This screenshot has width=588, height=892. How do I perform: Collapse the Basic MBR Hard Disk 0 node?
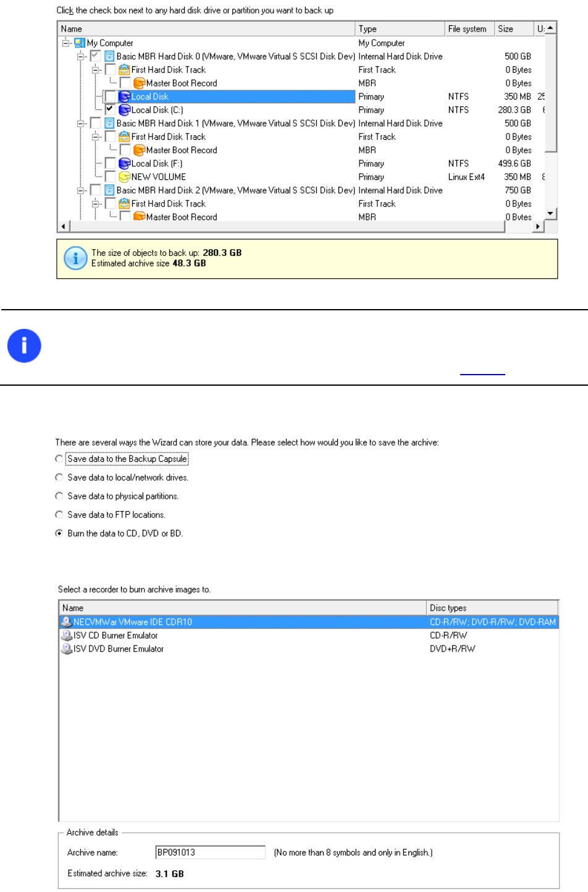coord(80,57)
